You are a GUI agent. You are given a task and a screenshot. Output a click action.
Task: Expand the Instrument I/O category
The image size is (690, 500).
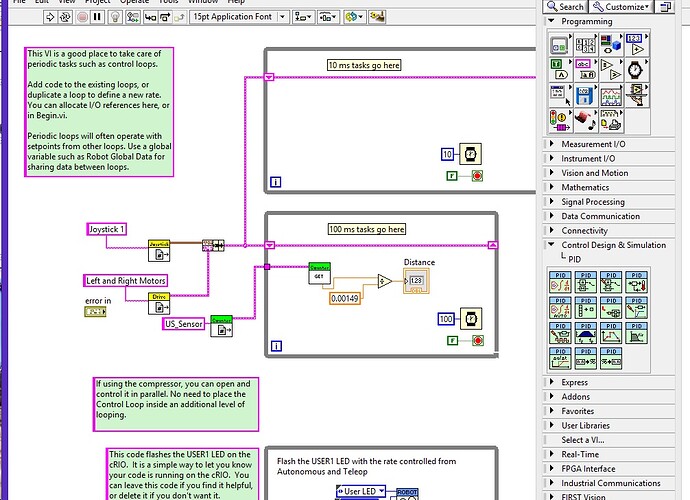click(609, 158)
